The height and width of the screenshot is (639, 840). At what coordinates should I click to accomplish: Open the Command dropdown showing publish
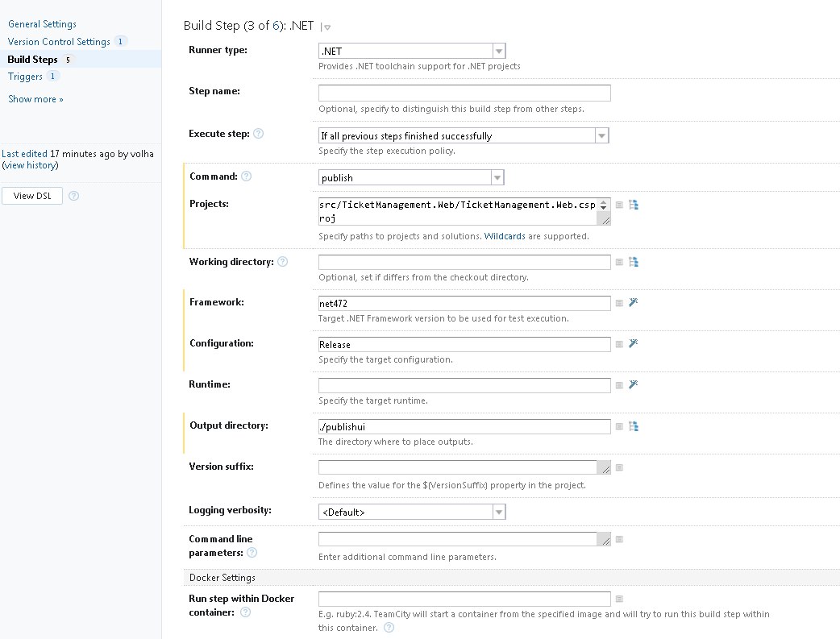coord(411,177)
